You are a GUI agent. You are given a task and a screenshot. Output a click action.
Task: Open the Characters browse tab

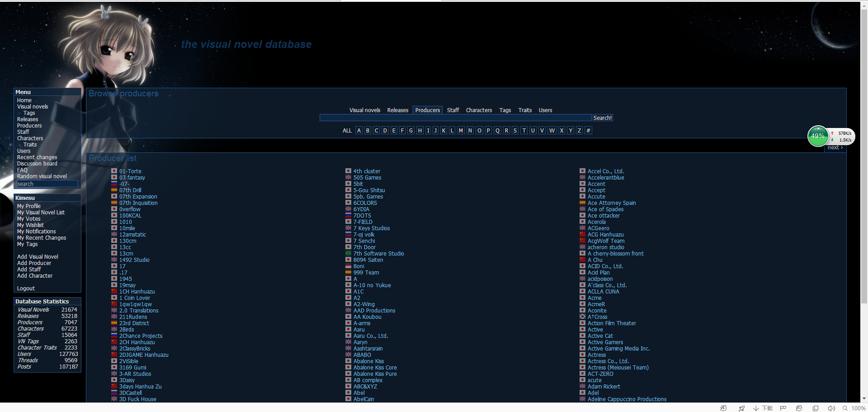click(479, 110)
